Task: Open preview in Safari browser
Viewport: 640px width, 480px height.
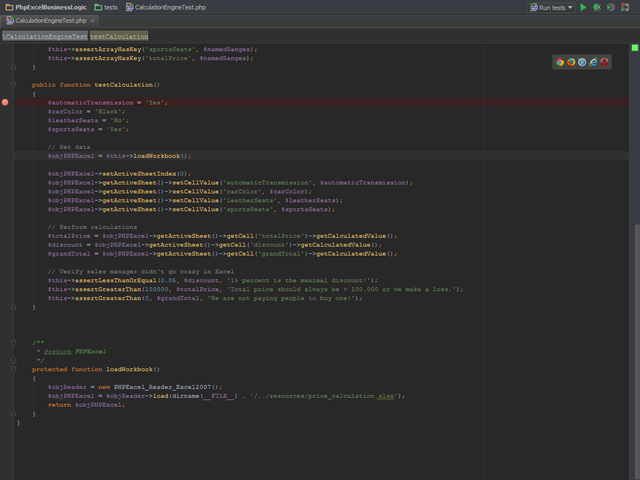Action: click(x=582, y=62)
